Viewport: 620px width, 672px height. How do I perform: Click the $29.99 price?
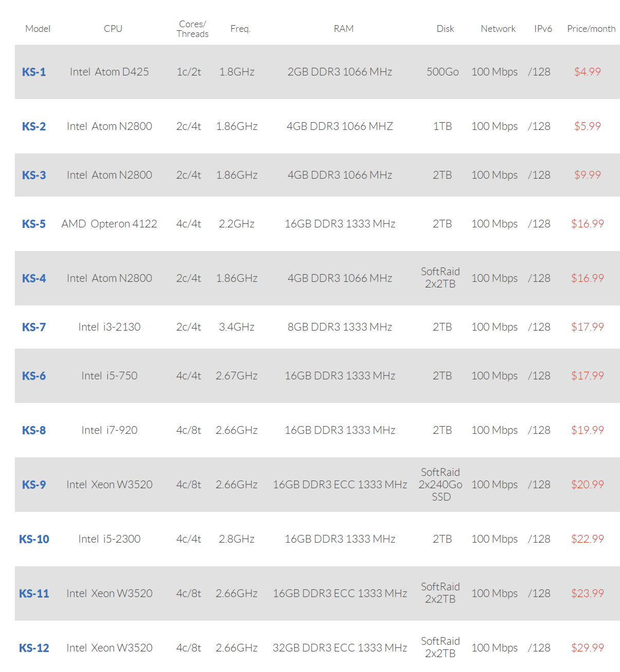pyautogui.click(x=587, y=648)
